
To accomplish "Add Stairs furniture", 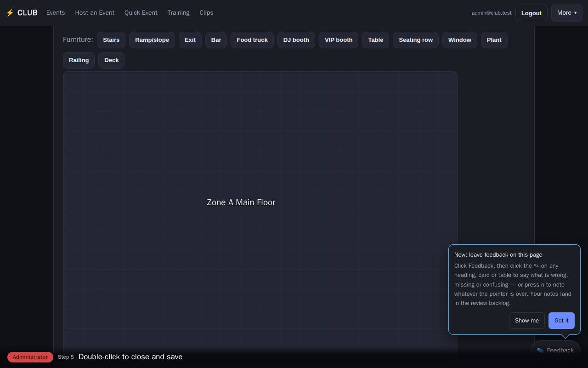I will click(111, 40).
